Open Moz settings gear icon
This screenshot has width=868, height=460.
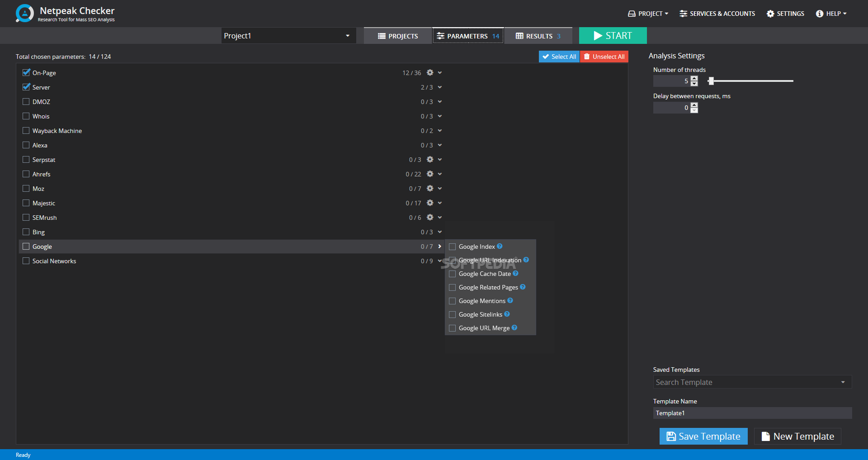[430, 188]
